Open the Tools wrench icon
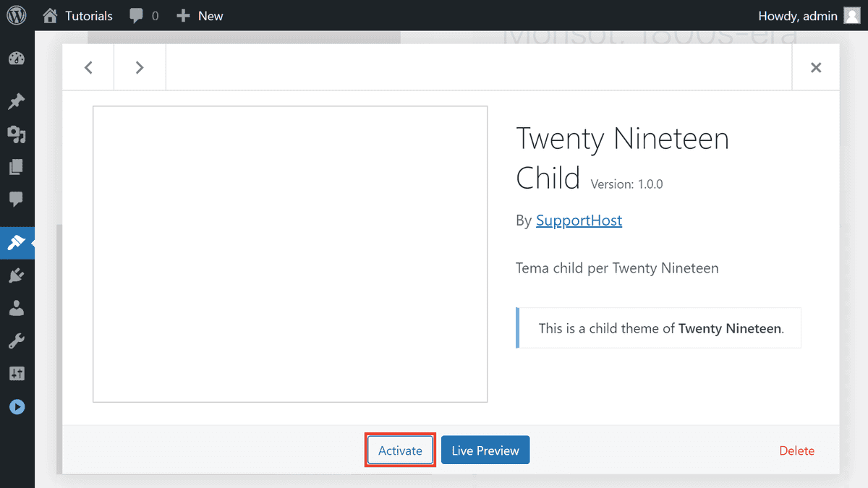This screenshot has width=868, height=488. pyautogui.click(x=17, y=341)
